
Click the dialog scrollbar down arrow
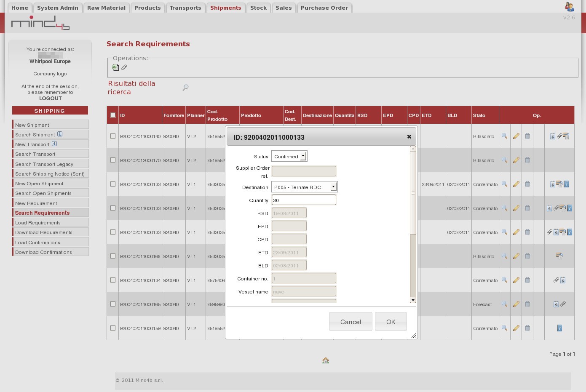[413, 300]
